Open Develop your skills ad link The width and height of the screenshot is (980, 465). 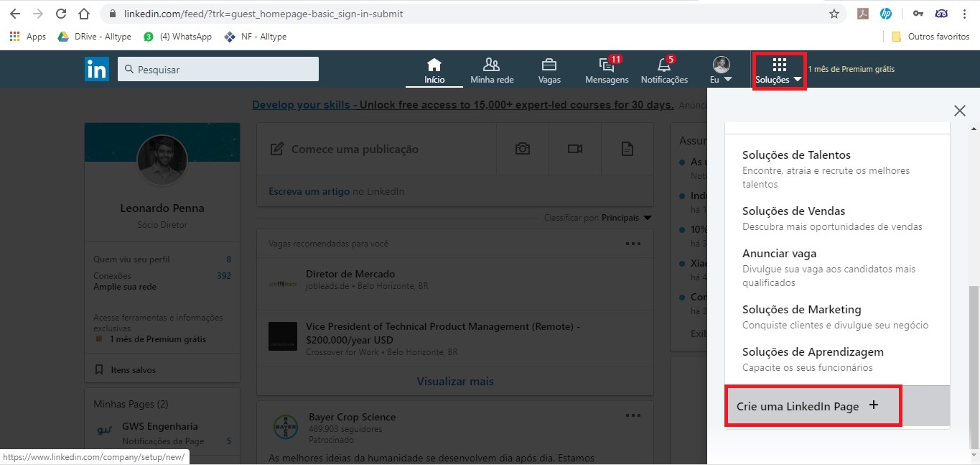pos(462,105)
